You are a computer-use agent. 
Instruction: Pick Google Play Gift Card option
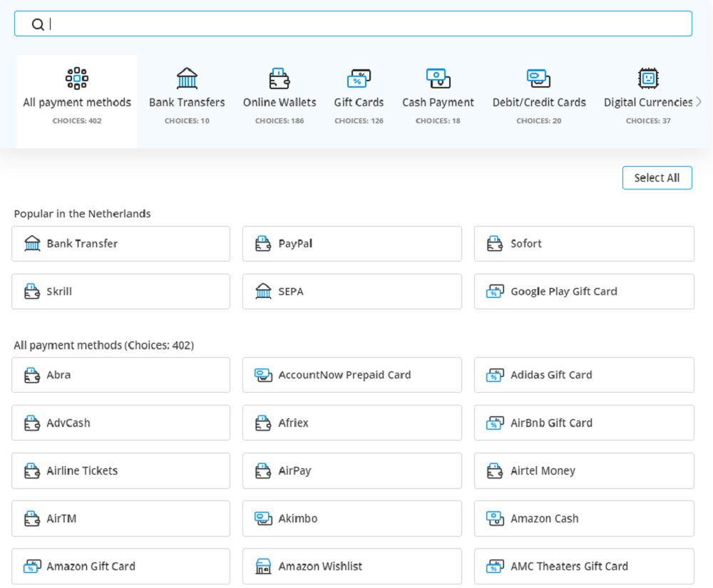584,292
